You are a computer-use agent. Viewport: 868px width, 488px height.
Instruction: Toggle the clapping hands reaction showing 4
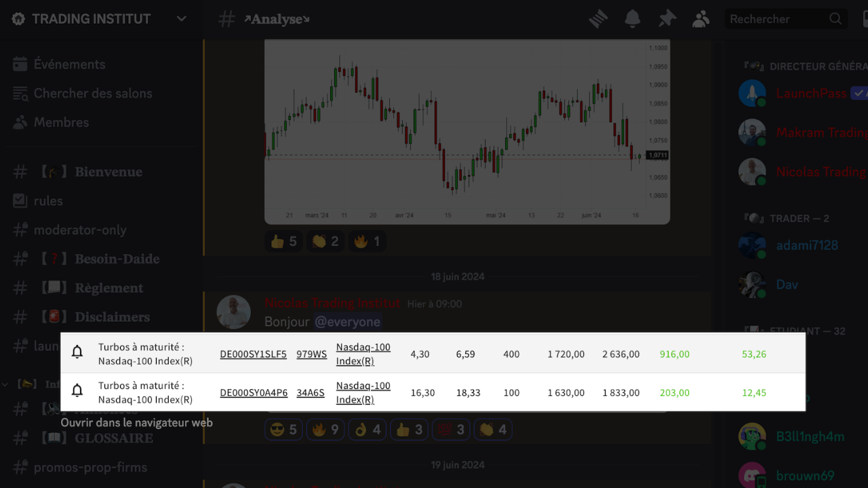(x=493, y=430)
